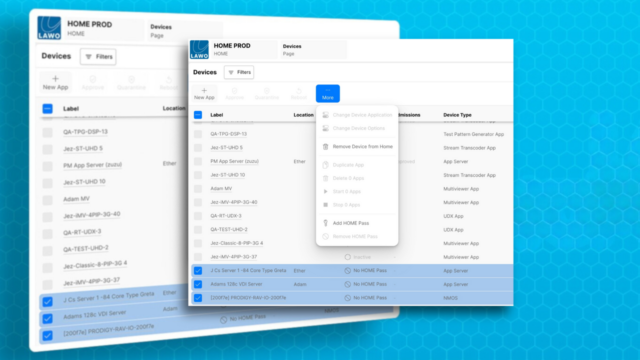Click New App in the back window
Screen dimensions: 640x360
[56, 82]
